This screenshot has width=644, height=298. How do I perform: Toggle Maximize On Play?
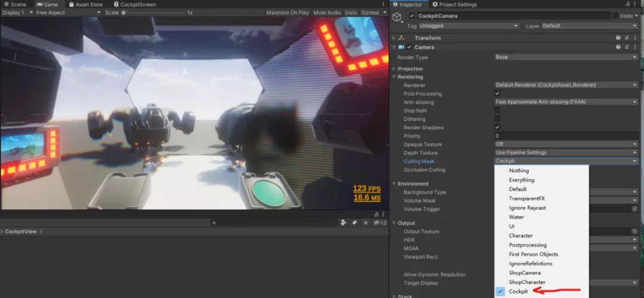287,13
